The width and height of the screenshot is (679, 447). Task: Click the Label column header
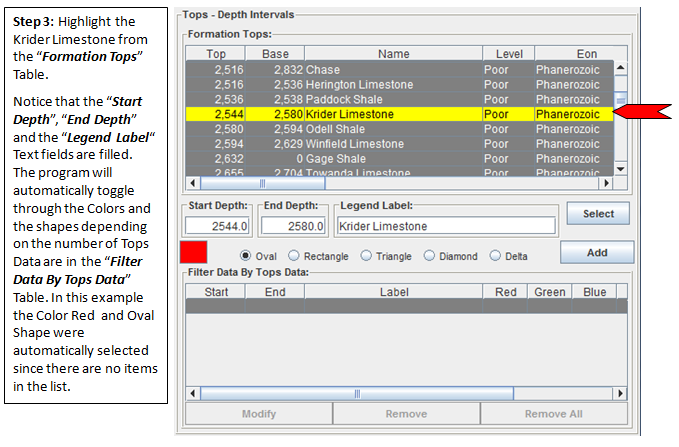coord(393,292)
